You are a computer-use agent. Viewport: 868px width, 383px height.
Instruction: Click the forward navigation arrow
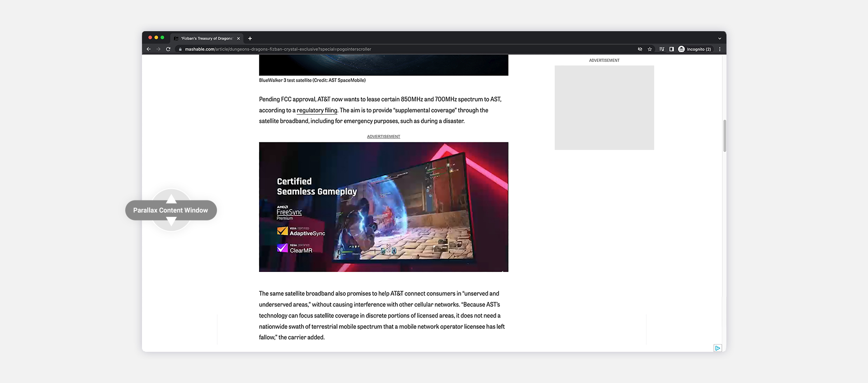(x=158, y=49)
